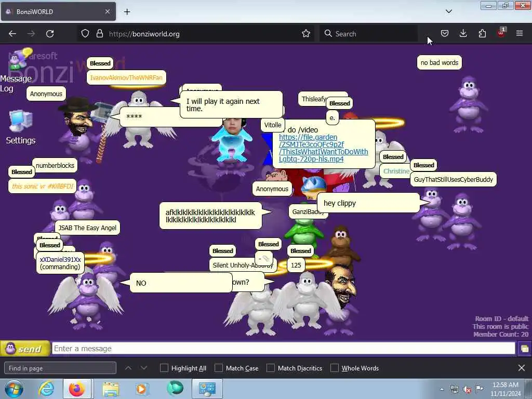
Task: Click the "I will play it again" bubble
Action: [231, 105]
